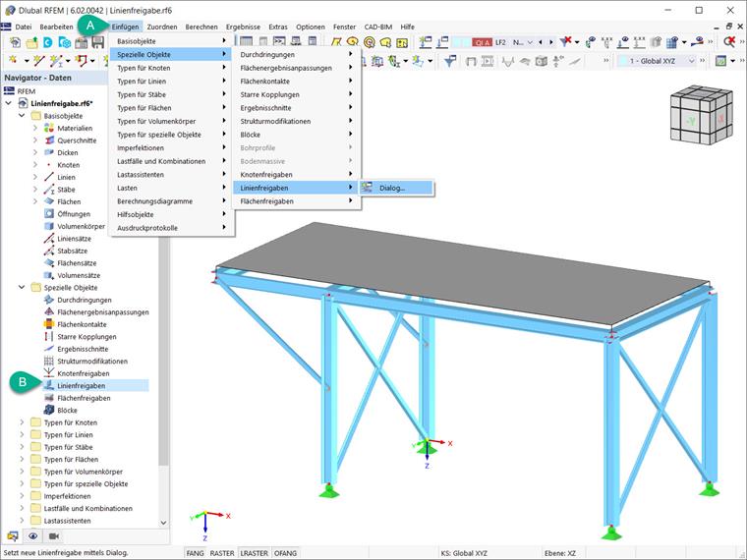The image size is (747, 560).
Task: Expand Lastfälle und Kombinationen tree folder
Action: click(22, 508)
